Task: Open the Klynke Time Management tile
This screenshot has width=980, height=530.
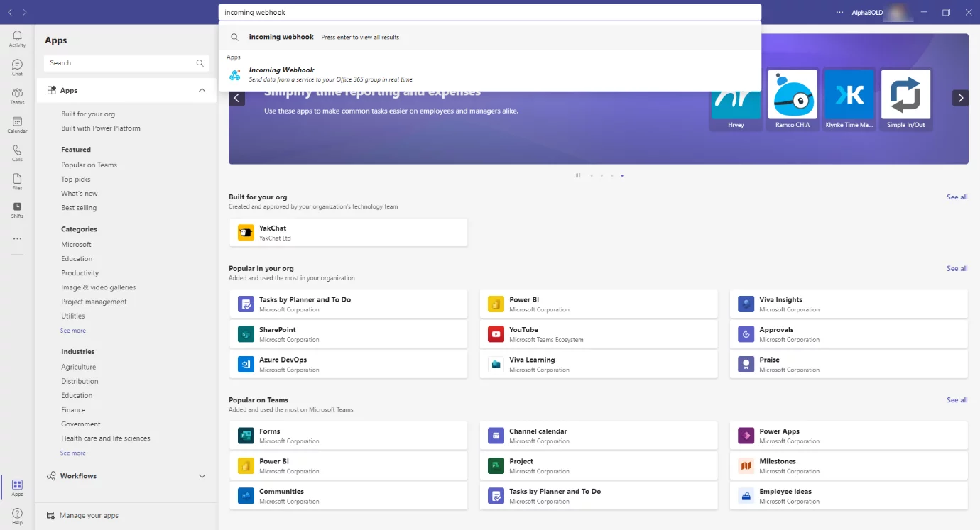Action: pos(849,99)
